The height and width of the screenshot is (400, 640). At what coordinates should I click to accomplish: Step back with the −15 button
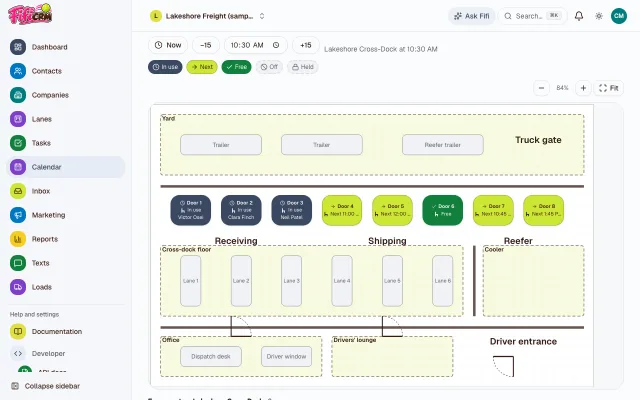click(x=206, y=45)
